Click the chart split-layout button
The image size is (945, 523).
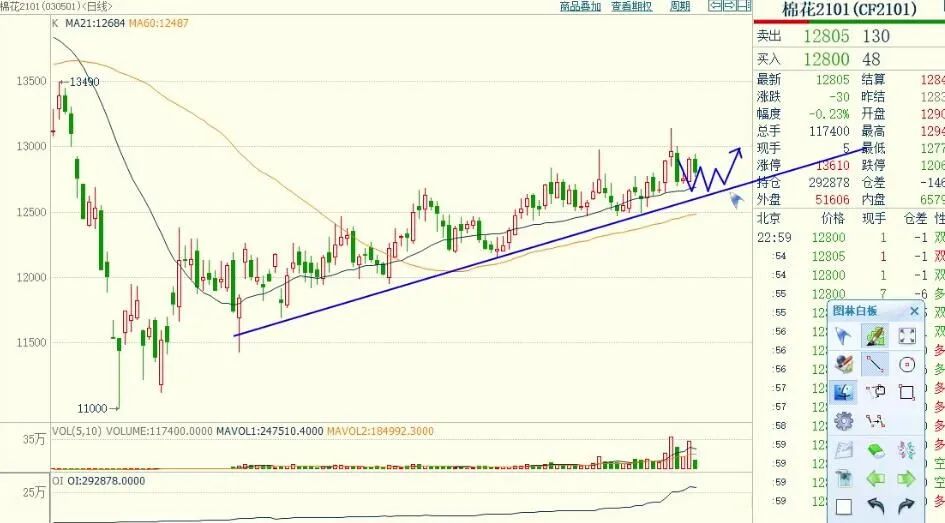tap(744, 5)
